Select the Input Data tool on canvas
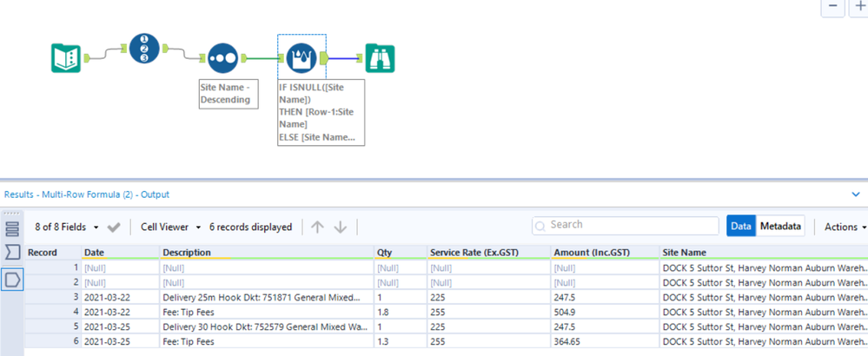Screen dimensions: 868x356 [66, 58]
